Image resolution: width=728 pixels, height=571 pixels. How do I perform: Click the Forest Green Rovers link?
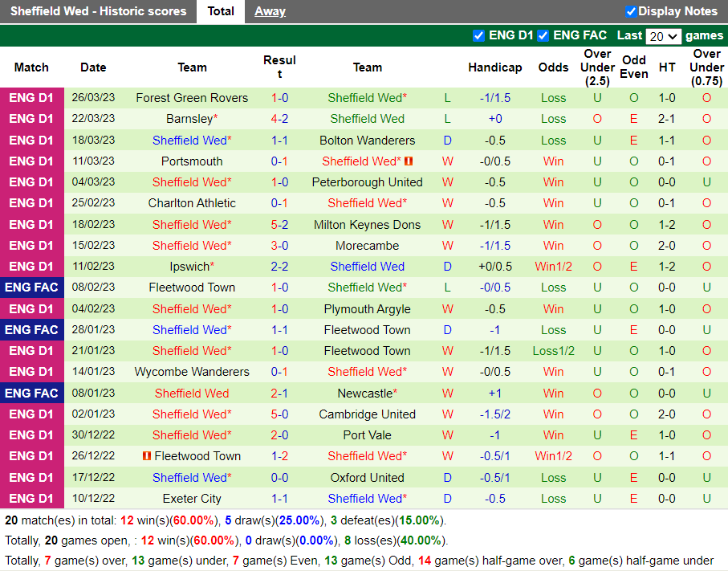click(192, 97)
